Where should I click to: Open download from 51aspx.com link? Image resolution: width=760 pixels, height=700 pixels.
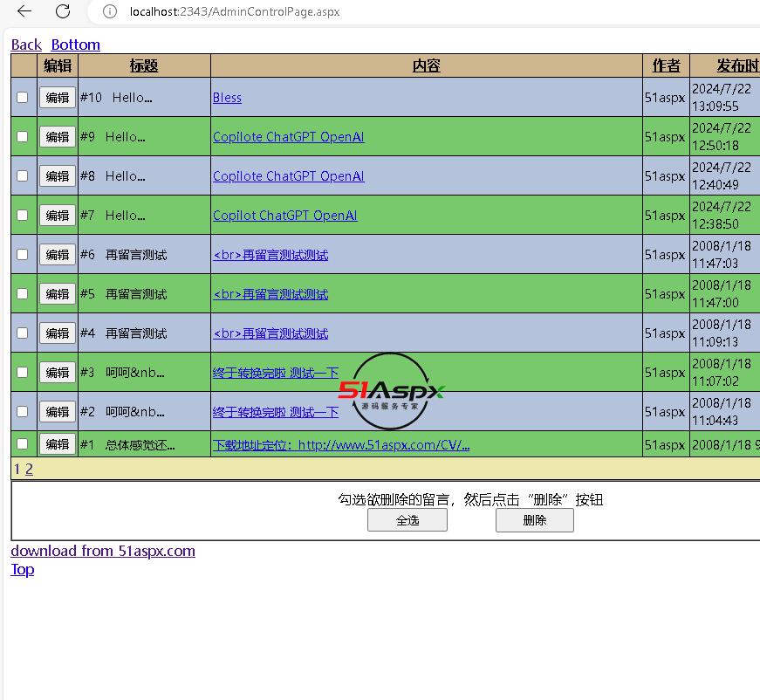pos(103,551)
